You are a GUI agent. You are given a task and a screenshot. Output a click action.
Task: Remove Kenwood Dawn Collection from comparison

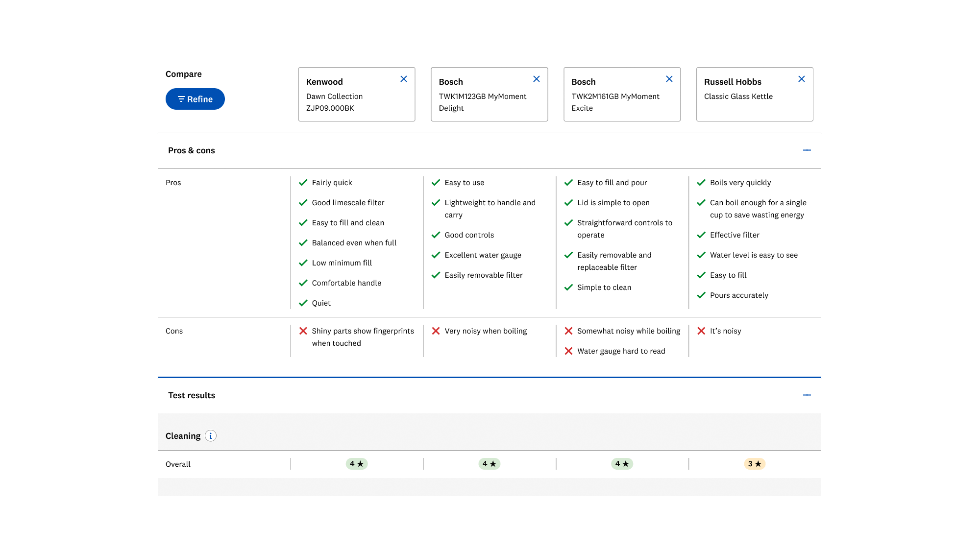(x=404, y=79)
